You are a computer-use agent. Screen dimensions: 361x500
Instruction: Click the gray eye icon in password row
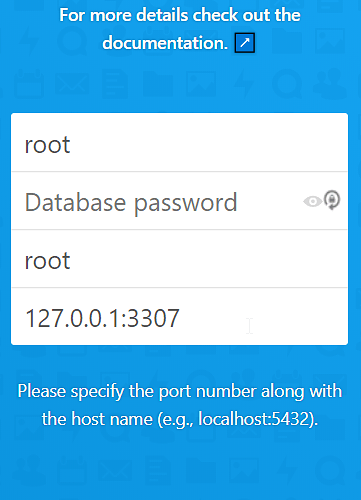313,201
